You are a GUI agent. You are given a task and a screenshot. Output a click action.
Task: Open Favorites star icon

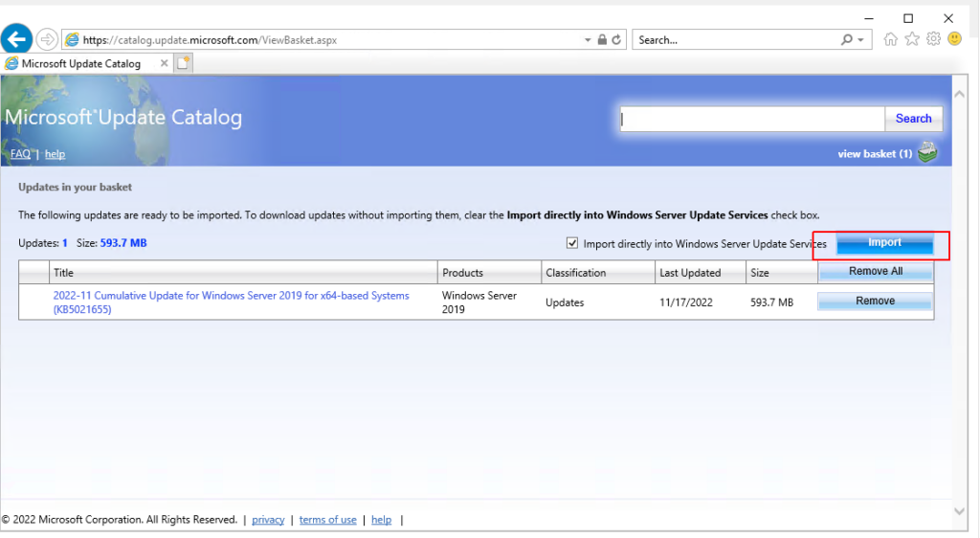click(x=912, y=39)
